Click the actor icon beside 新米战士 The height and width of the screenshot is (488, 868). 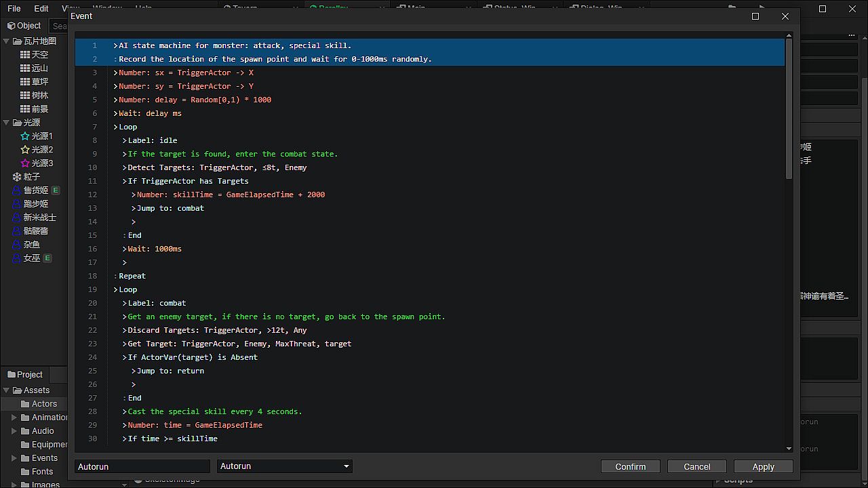click(x=17, y=218)
